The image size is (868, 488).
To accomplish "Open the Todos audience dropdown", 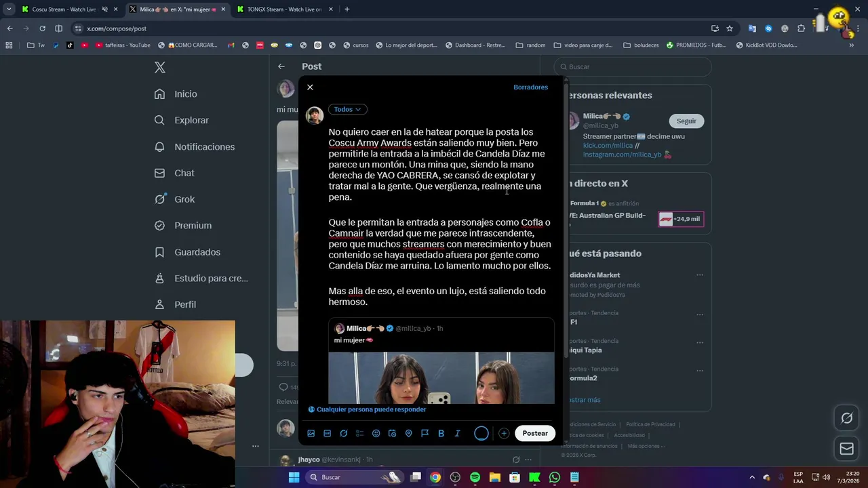I will click(x=348, y=109).
